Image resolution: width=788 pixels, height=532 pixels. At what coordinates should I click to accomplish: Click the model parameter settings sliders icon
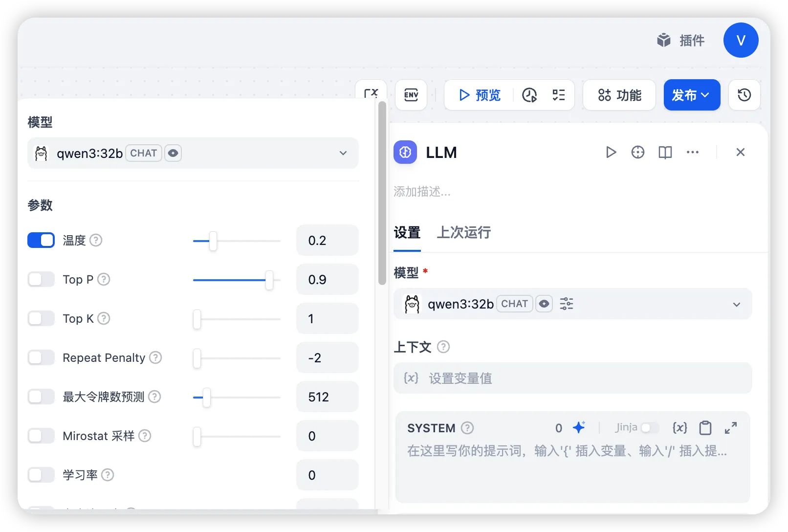[x=567, y=304]
